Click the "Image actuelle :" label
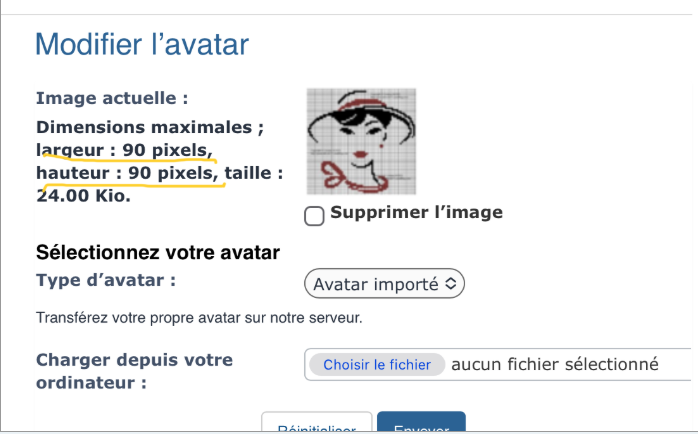698x434 pixels. [x=112, y=98]
